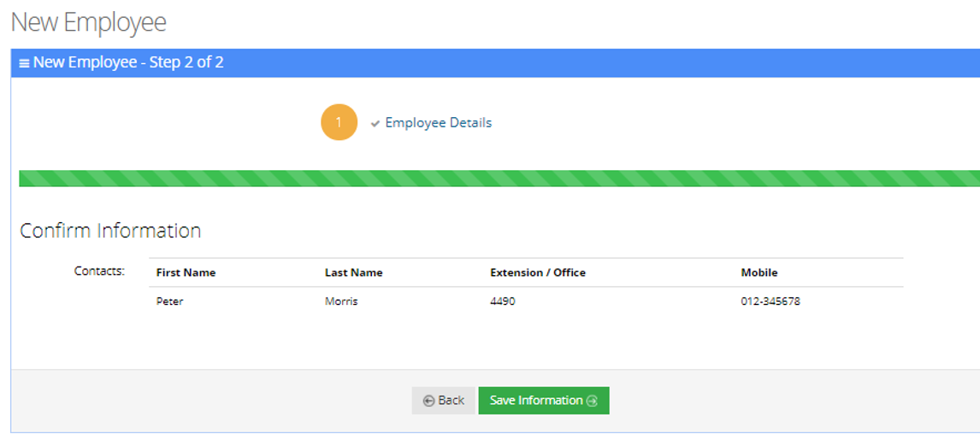Click the New Employee - Step 2 of 2 header

point(128,62)
